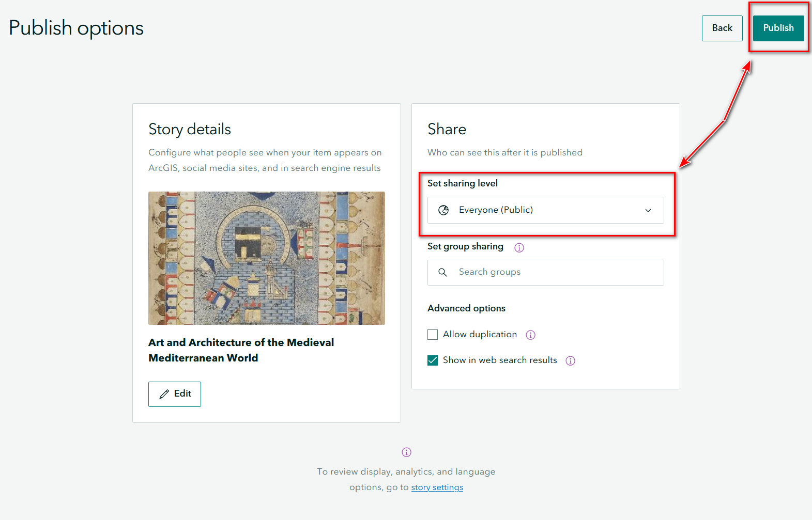Click the pencil icon on the Edit button
Image resolution: width=812 pixels, height=520 pixels.
[164, 394]
